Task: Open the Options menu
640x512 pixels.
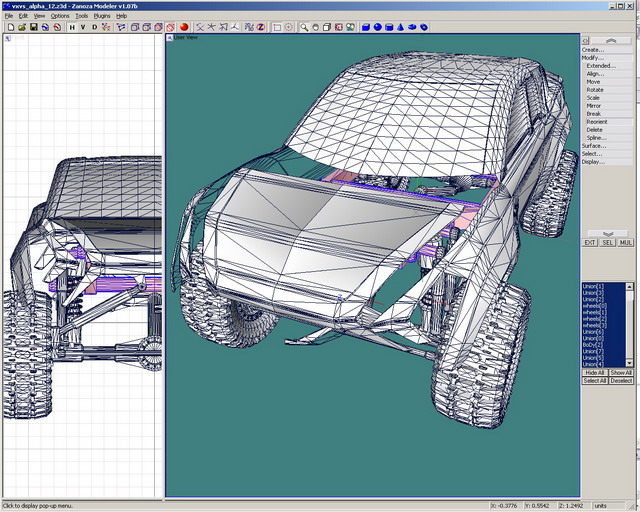Action: [60, 16]
